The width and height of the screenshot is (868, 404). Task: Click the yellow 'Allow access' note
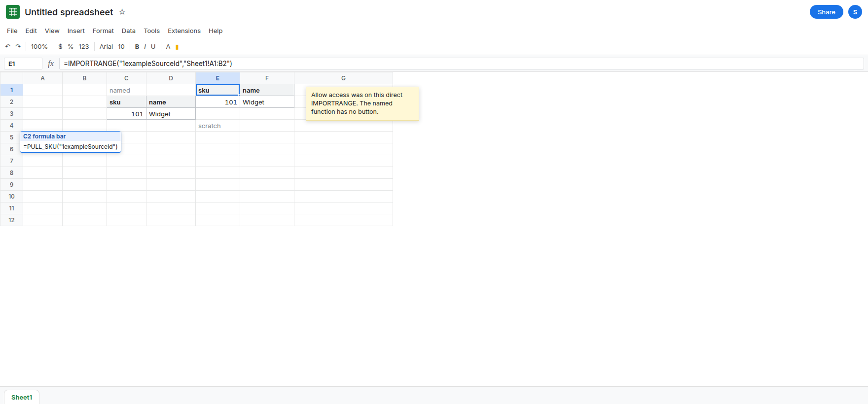pos(362,103)
